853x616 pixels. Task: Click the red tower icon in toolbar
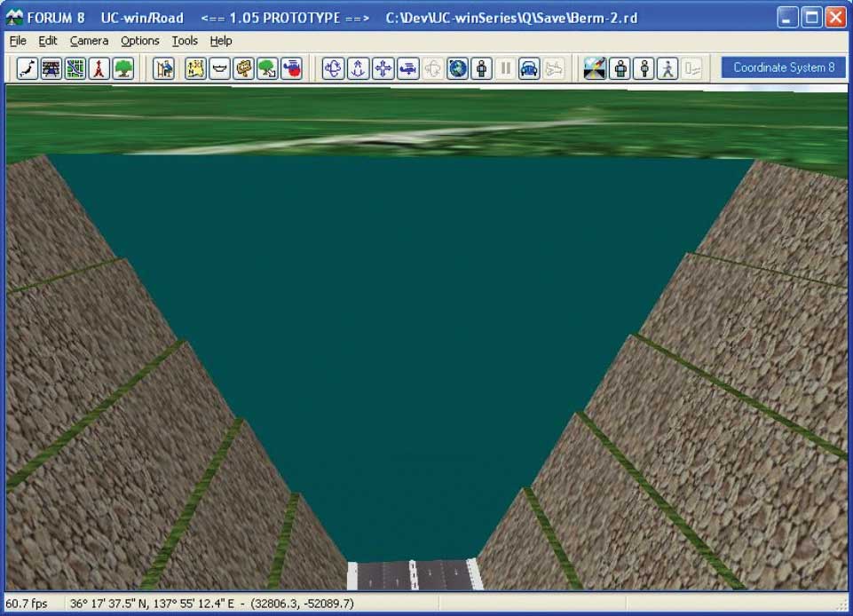[99, 68]
